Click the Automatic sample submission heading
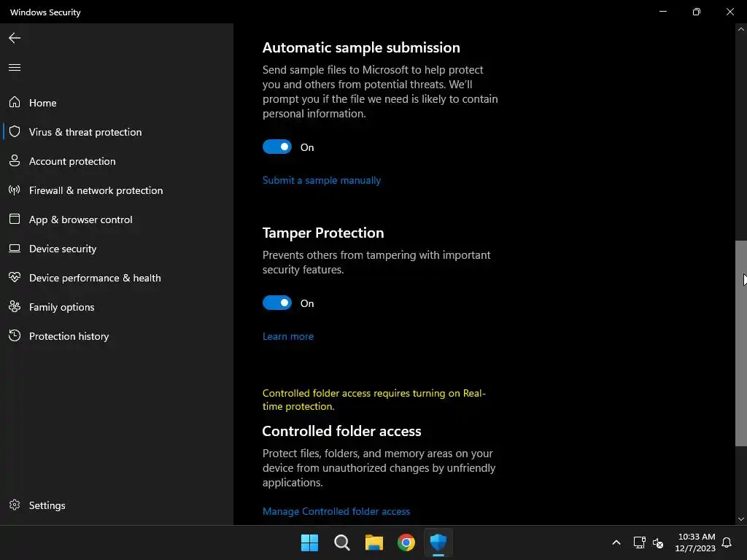747x560 pixels. point(361,47)
